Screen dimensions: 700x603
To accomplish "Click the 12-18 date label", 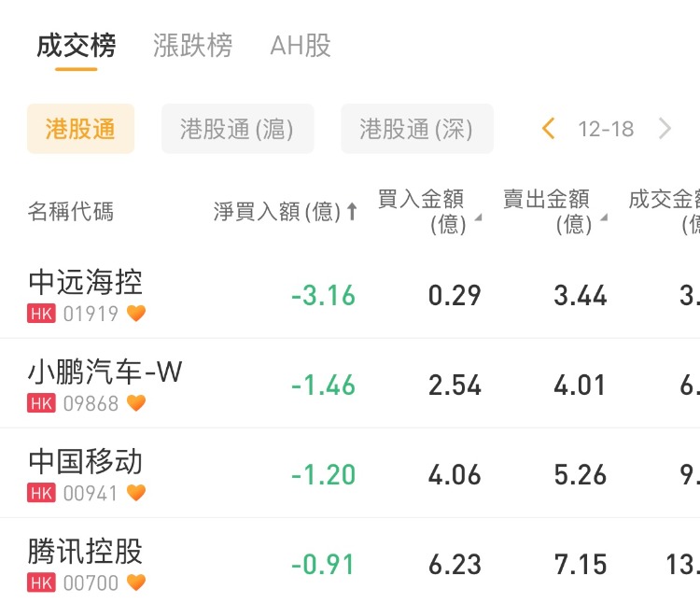I will tap(606, 129).
